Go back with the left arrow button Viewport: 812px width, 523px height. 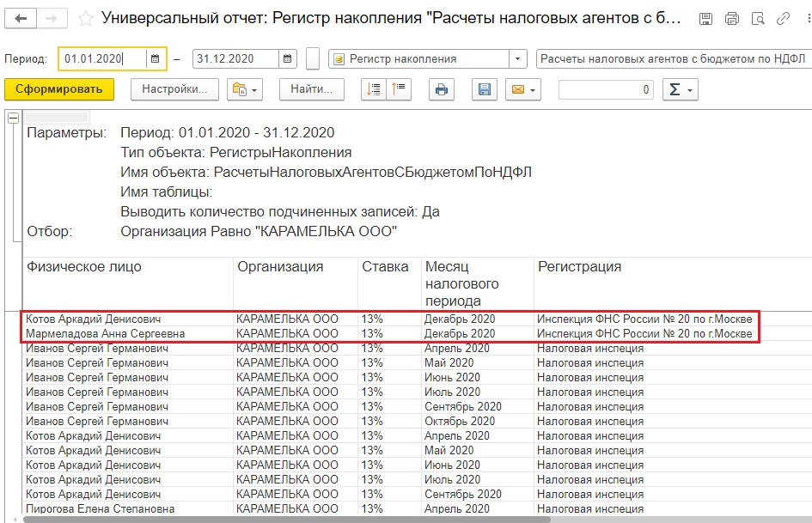21,19
